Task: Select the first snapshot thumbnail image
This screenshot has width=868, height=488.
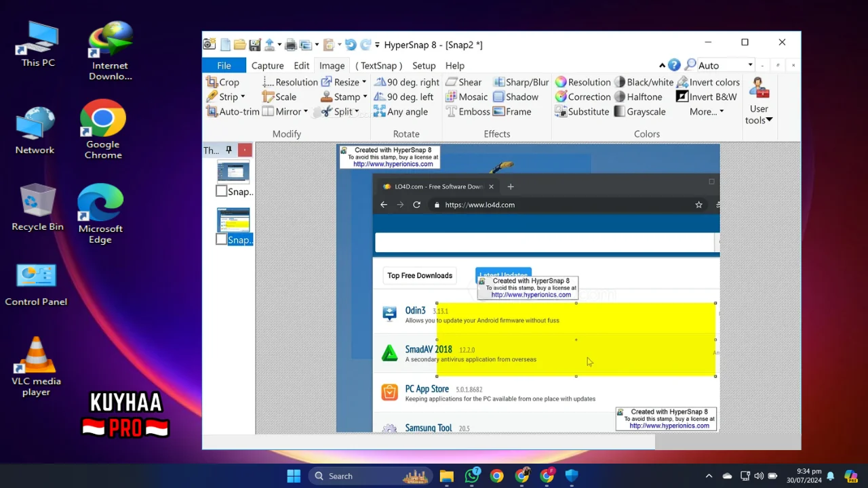Action: [x=233, y=171]
